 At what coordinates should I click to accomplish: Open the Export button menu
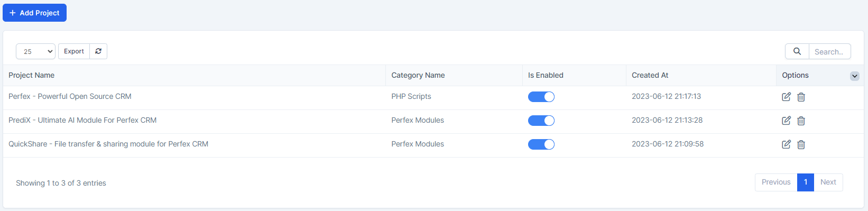click(x=74, y=51)
